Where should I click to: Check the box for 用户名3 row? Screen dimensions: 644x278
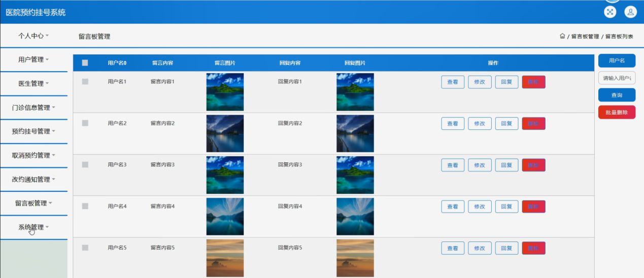(x=85, y=165)
